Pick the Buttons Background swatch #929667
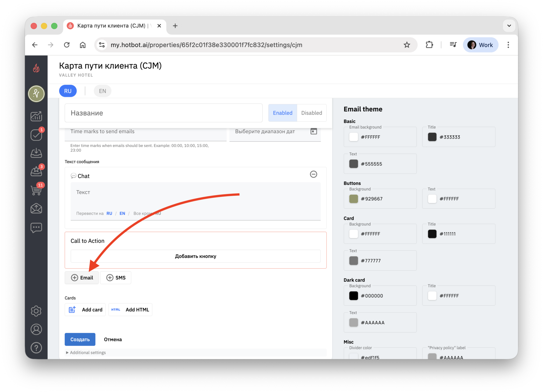 [x=354, y=199]
